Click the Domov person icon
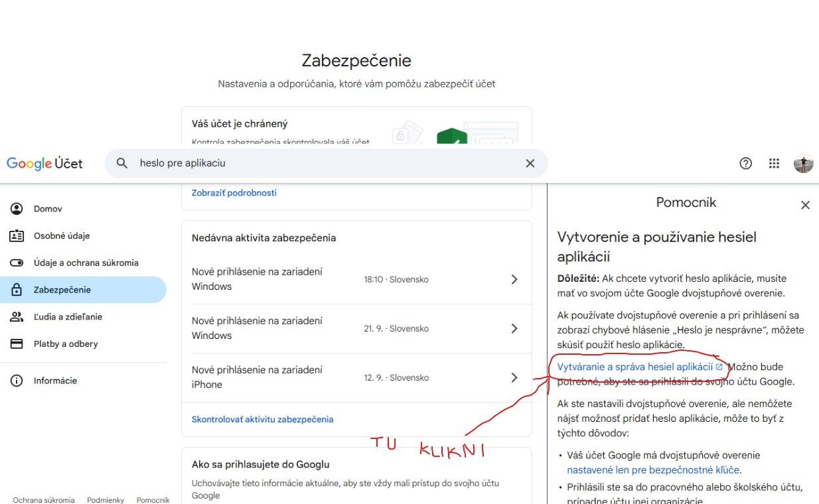Screen dimensions: 819x504 (x=17, y=209)
